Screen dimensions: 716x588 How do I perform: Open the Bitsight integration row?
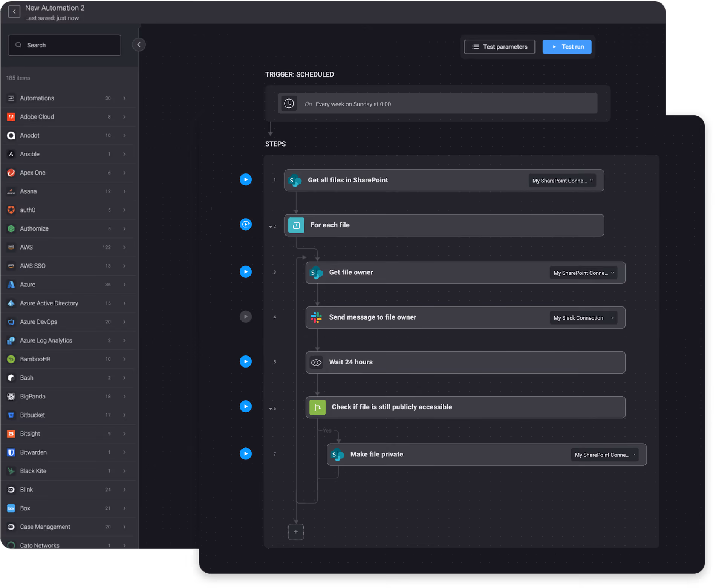coord(68,434)
